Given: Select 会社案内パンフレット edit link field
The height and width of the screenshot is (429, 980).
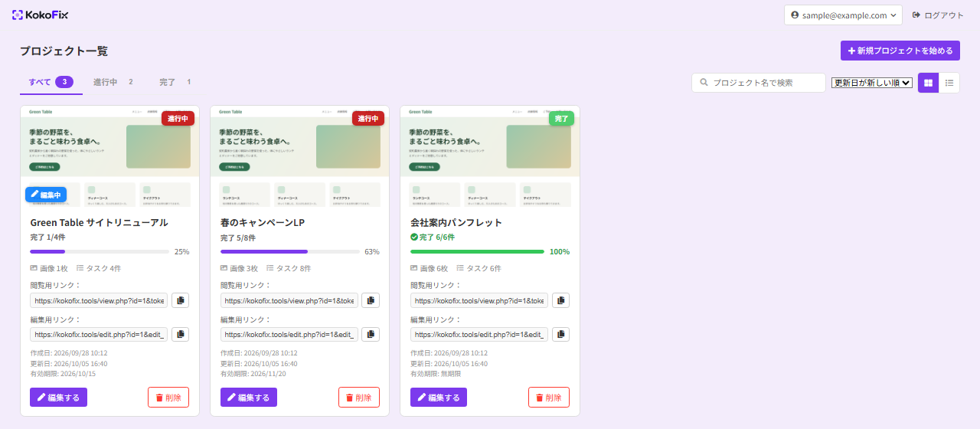Looking at the screenshot, I should pyautogui.click(x=479, y=334).
